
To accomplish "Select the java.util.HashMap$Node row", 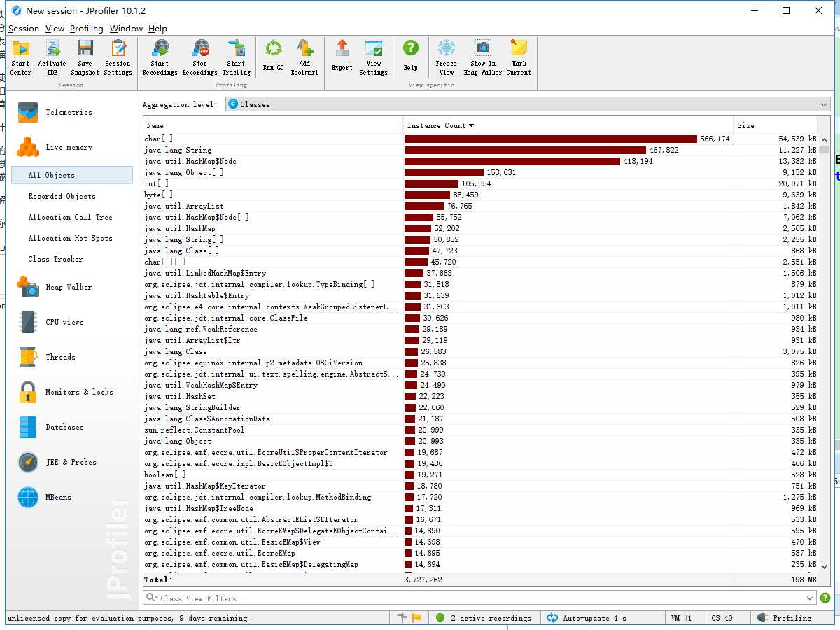I will (481, 161).
